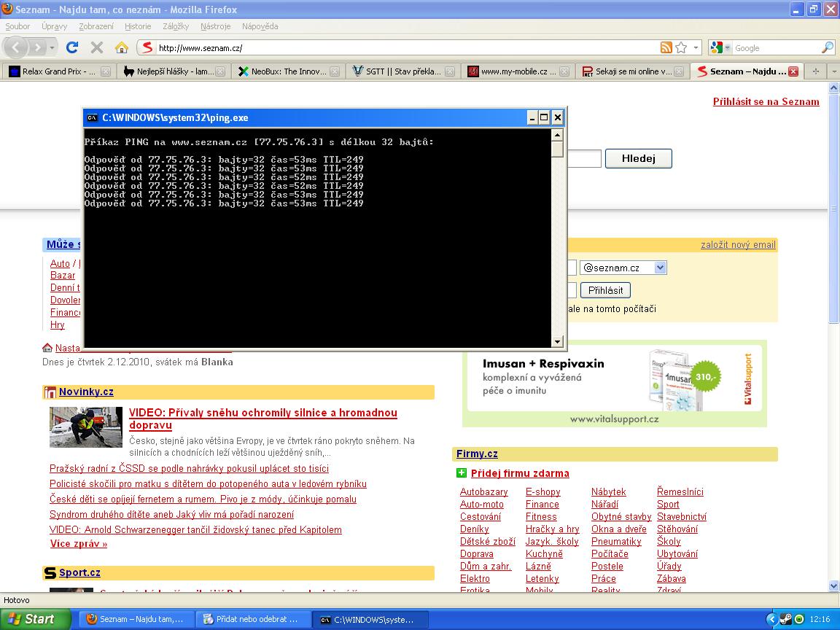Click the green circle tray icon

(x=798, y=619)
